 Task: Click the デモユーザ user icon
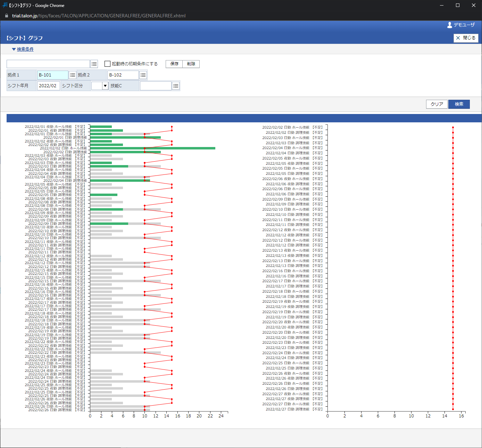tap(450, 25)
